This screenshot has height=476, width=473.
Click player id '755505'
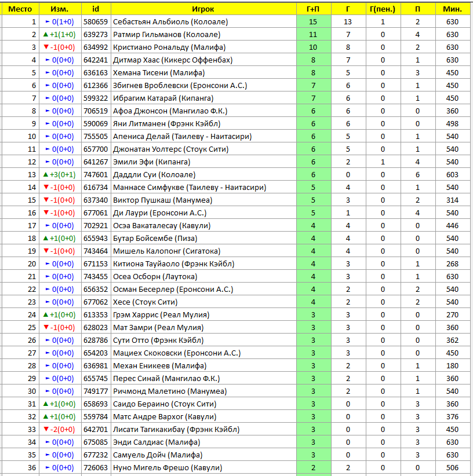tap(96, 137)
